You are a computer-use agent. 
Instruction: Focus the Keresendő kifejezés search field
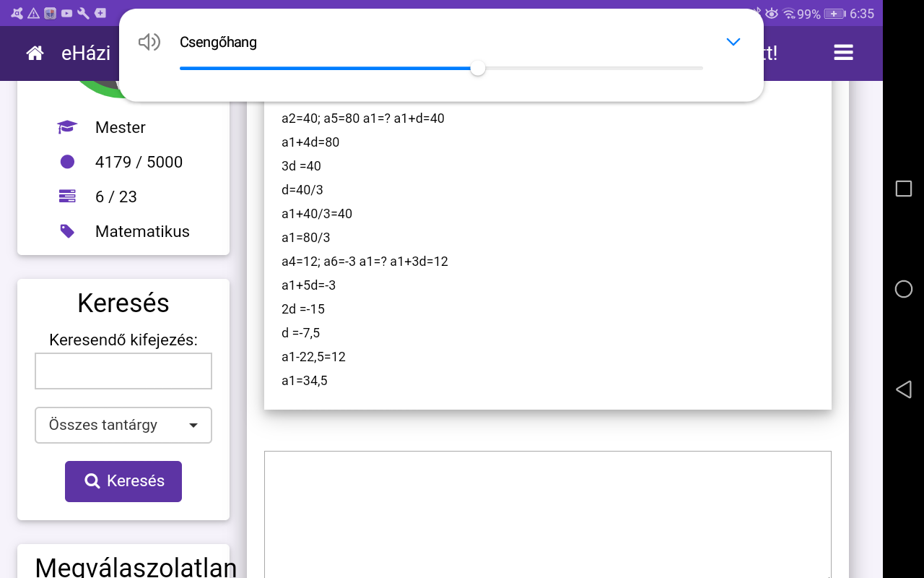[x=123, y=371]
